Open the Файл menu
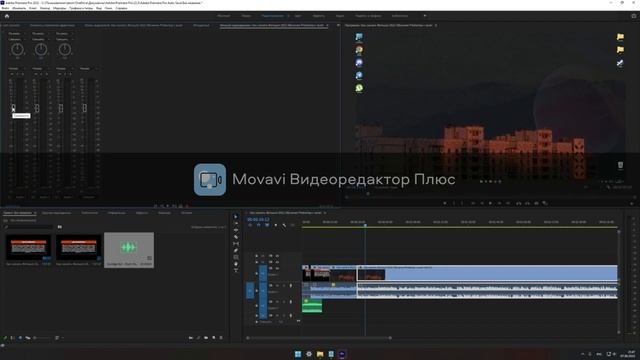Image resolution: width=640 pixels, height=360 pixels. tap(5, 8)
